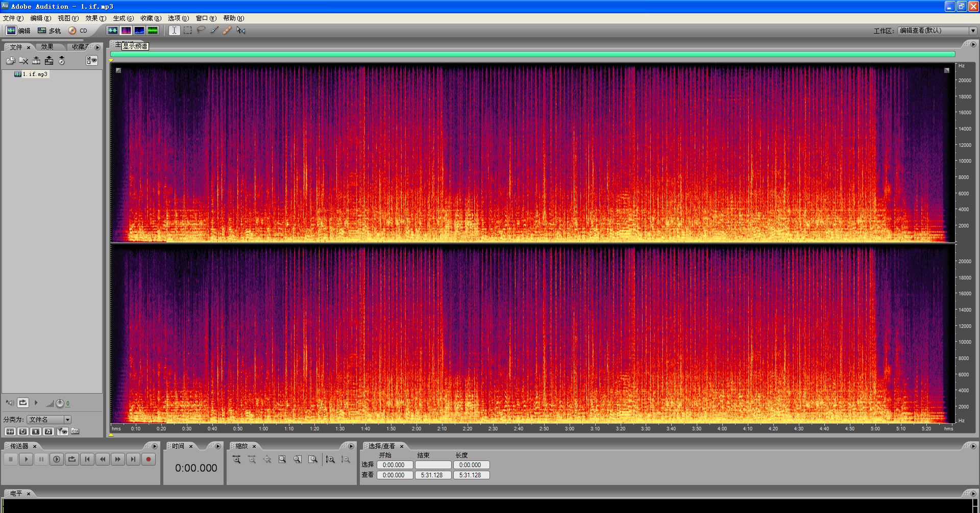Select the Lasso Selection tool
Image resolution: width=980 pixels, height=513 pixels.
[x=201, y=30]
